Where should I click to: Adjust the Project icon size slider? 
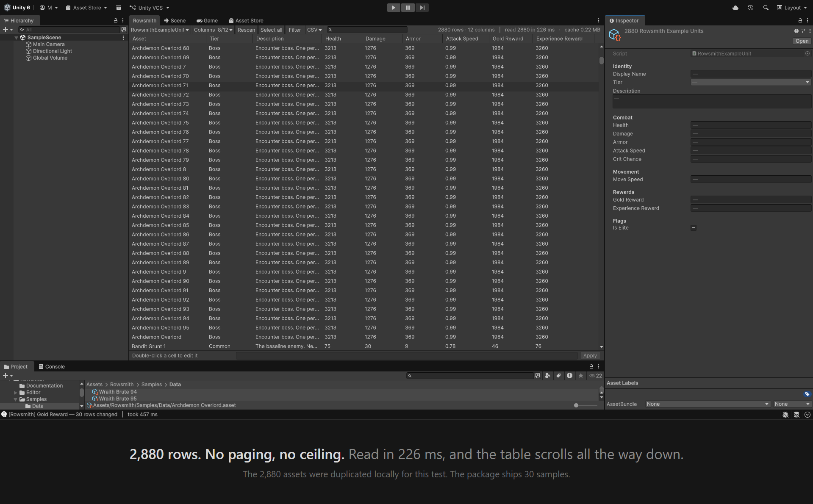click(586, 405)
